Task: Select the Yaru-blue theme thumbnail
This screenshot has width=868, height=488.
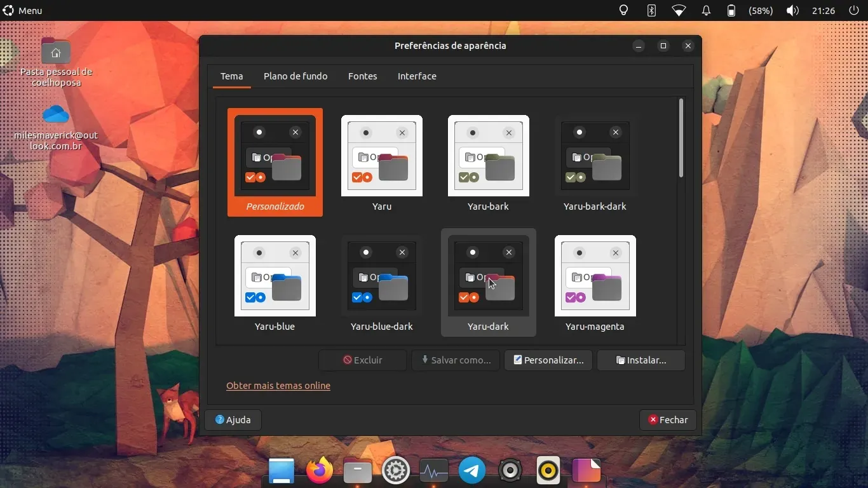Action: tap(275, 276)
